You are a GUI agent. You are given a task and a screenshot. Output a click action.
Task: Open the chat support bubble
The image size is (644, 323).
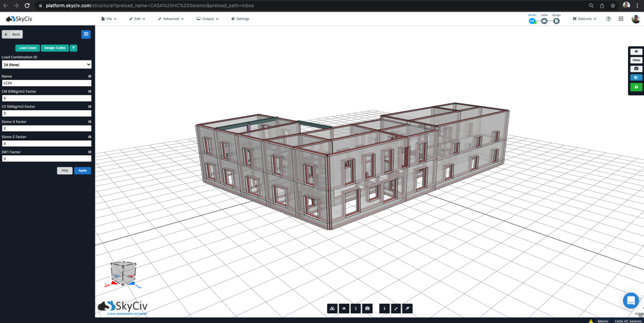(630, 300)
